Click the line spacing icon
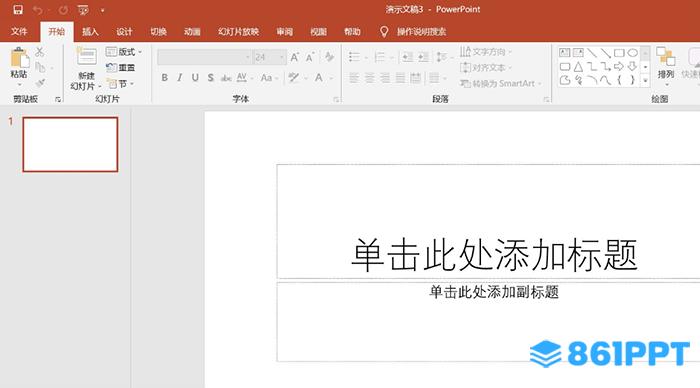 [x=442, y=57]
